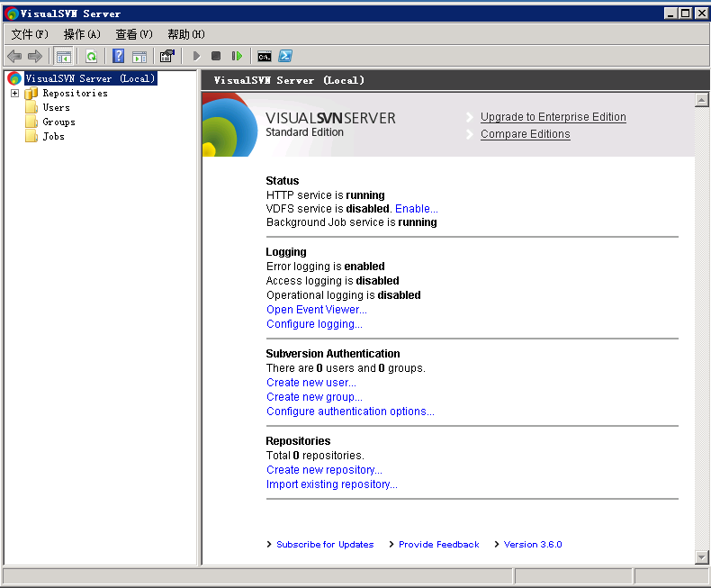Click 'Total 0 repositories.' text
Viewport: 711px width, 588px height.
(x=315, y=456)
